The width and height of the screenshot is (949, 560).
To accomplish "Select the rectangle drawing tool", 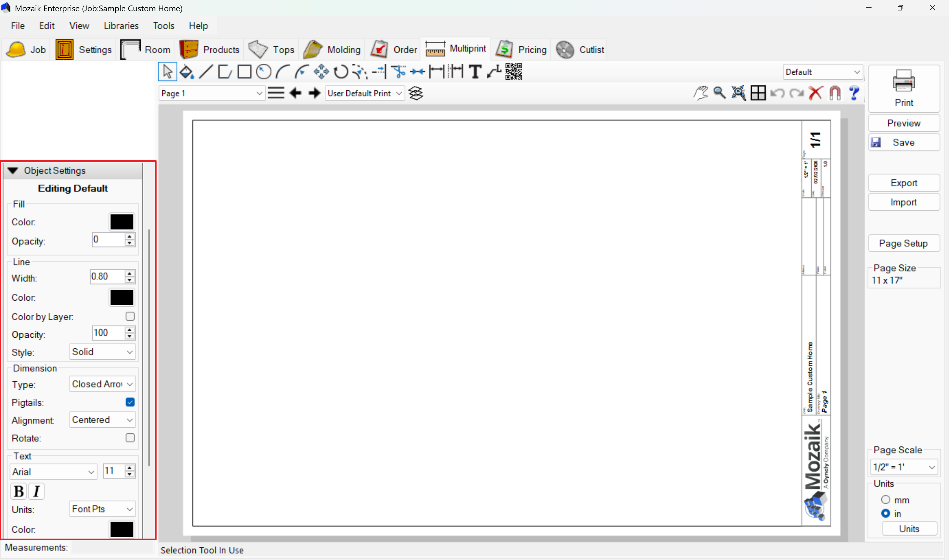I will click(x=244, y=72).
